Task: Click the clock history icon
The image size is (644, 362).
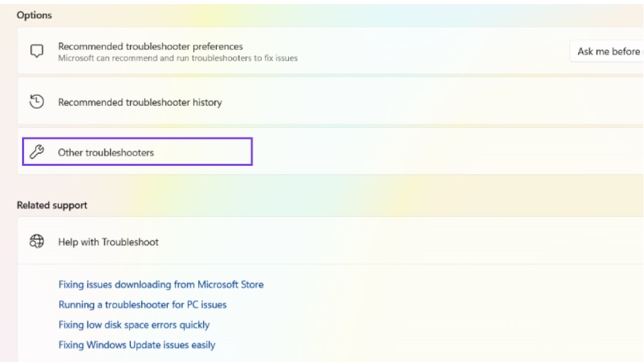Action: pos(36,102)
